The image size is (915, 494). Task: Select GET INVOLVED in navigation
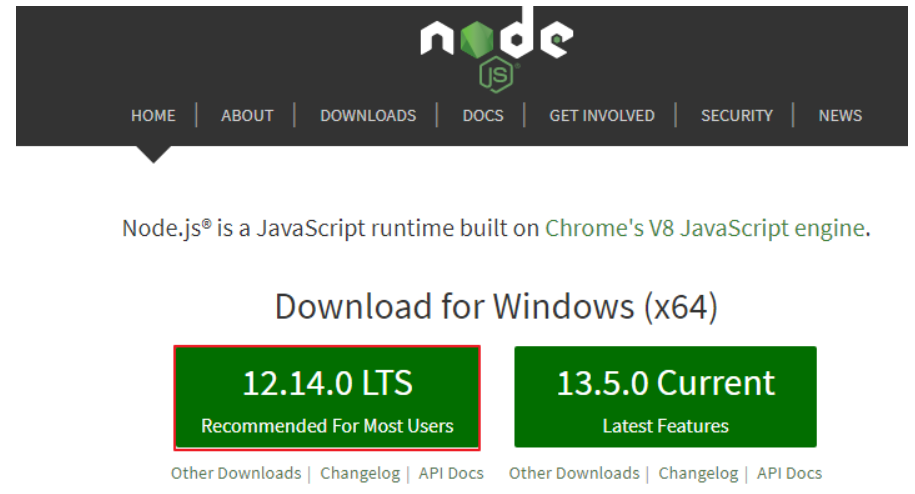pos(602,115)
